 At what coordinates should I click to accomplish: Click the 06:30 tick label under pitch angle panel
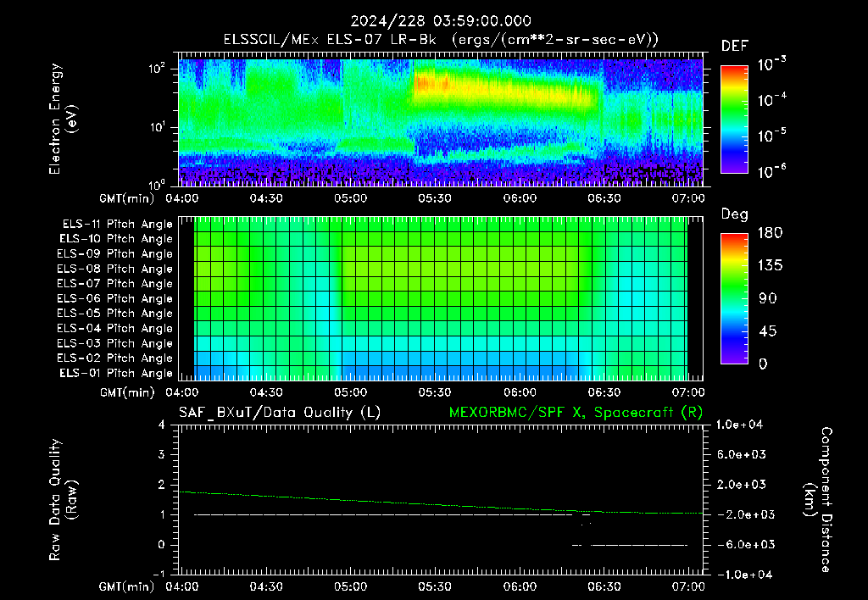[604, 392]
